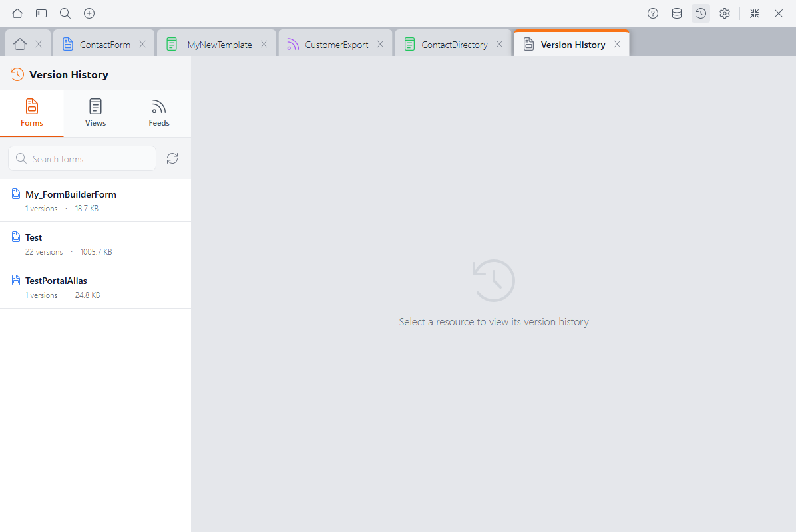Open settings gear icon
This screenshot has width=796, height=532.
pos(724,13)
